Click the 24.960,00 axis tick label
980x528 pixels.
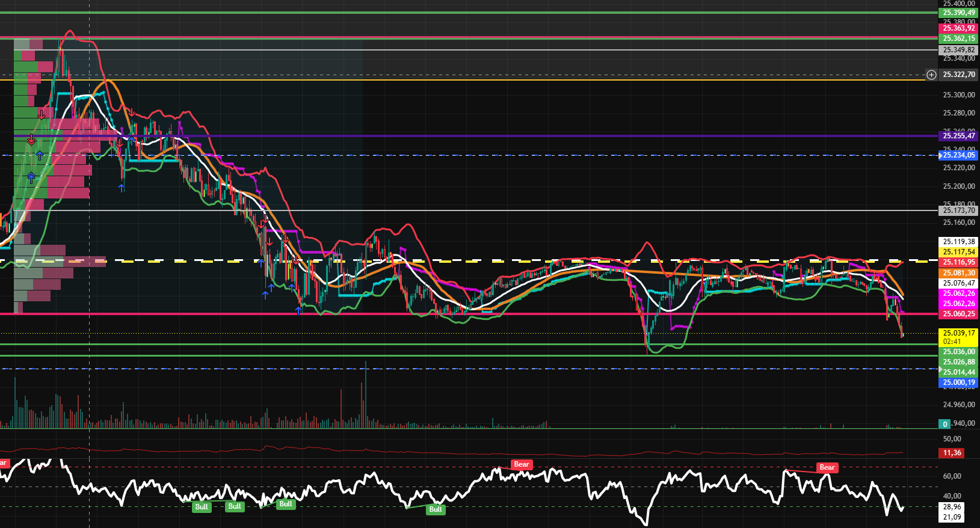[x=959, y=405]
